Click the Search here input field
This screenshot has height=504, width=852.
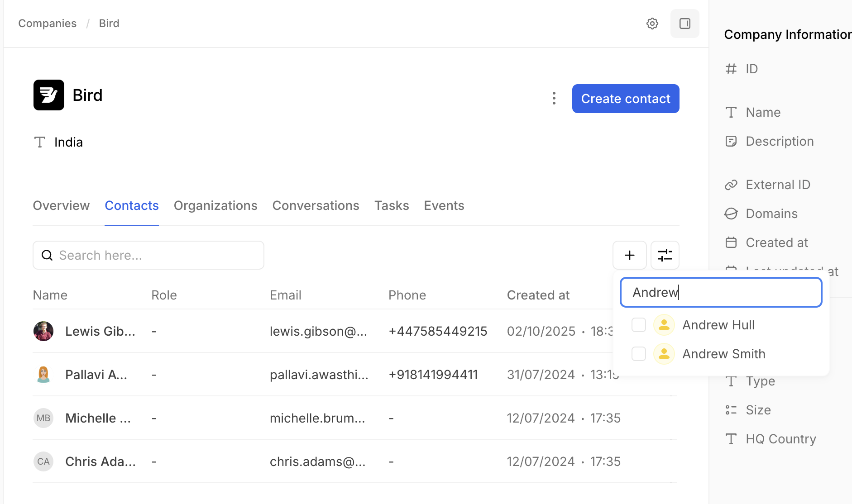coord(154,255)
